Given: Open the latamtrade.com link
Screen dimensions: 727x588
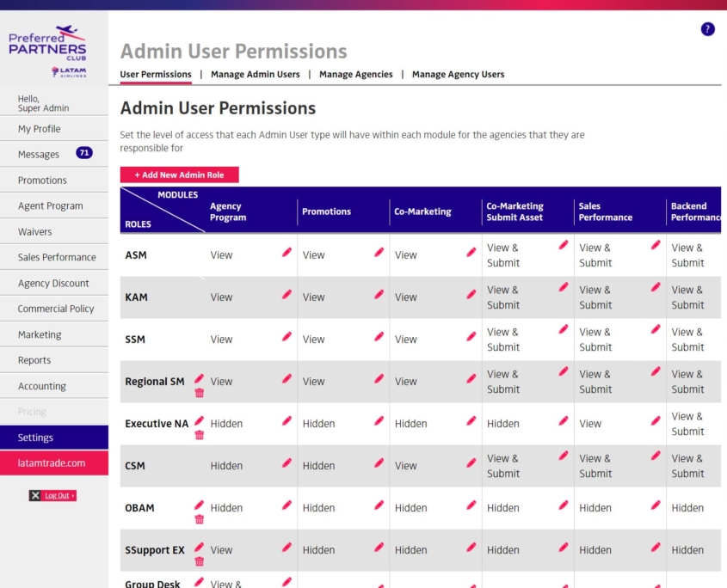Looking at the screenshot, I should 54,462.
